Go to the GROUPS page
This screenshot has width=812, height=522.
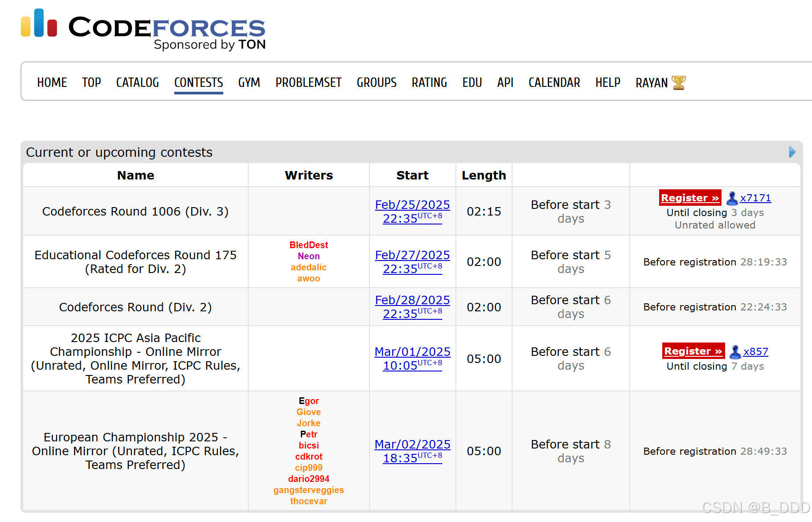pos(377,82)
